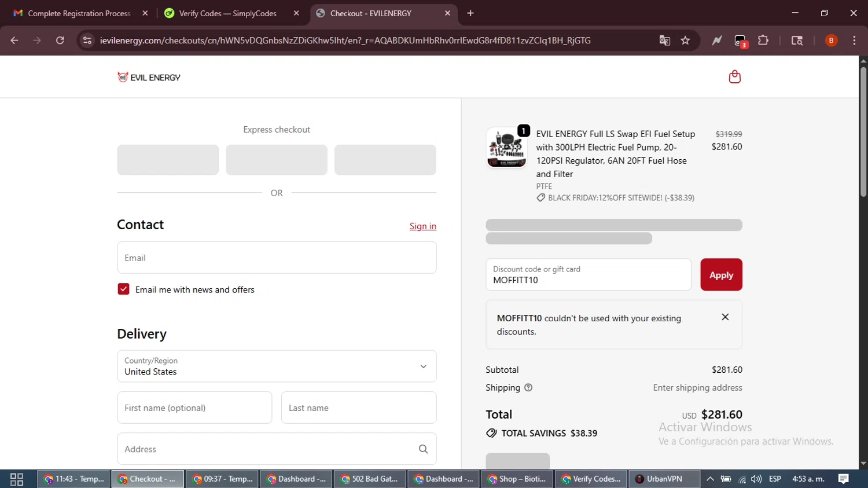This screenshot has width=868, height=488.
Task: Click the Sign in link
Action: click(423, 226)
